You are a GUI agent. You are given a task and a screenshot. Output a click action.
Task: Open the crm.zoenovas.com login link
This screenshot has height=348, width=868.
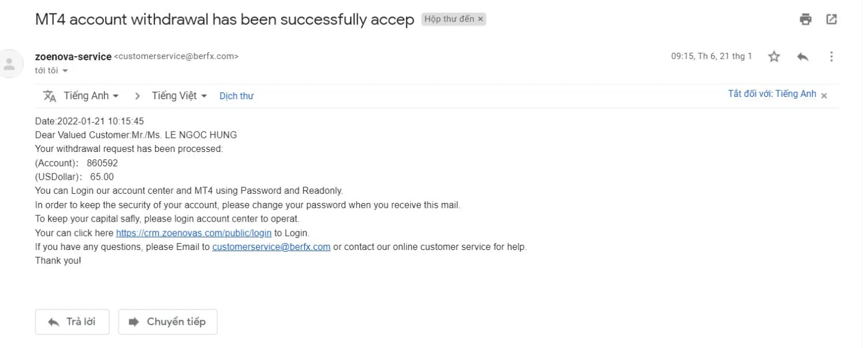[193, 233]
